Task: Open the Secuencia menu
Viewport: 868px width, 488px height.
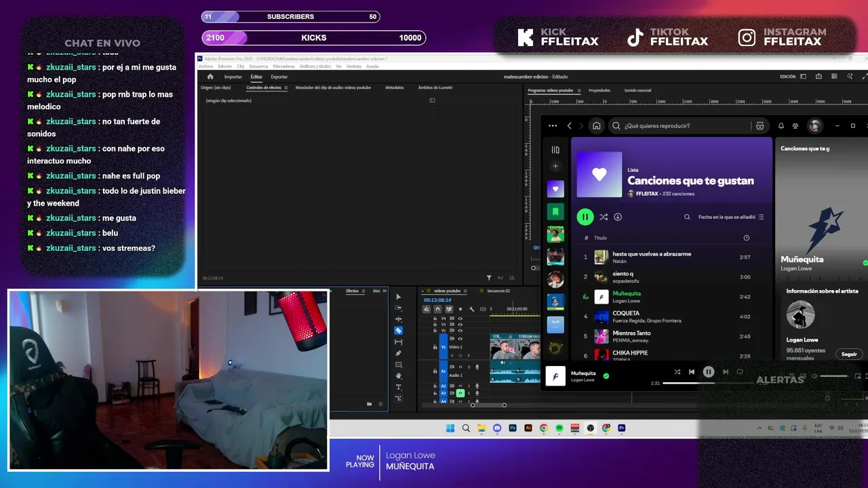Action: point(258,66)
